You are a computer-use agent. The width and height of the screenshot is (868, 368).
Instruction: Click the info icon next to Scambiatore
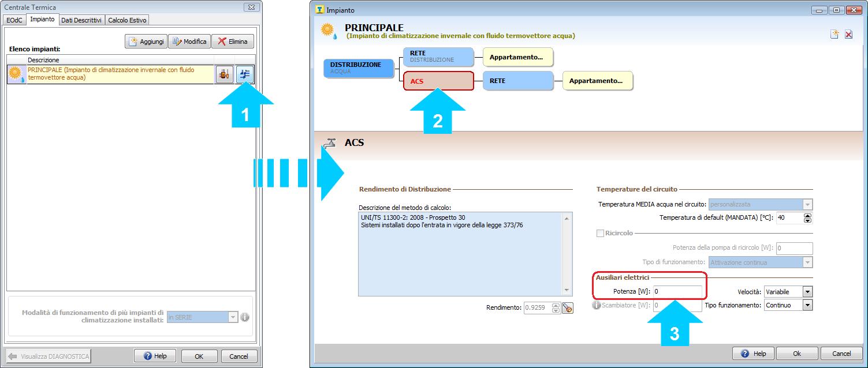pyautogui.click(x=597, y=305)
